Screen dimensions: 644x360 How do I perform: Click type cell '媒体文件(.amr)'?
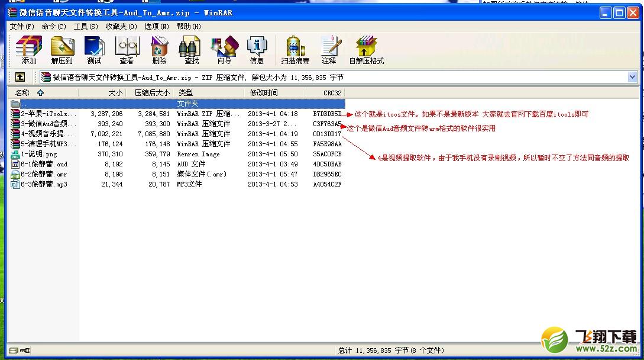click(x=202, y=174)
